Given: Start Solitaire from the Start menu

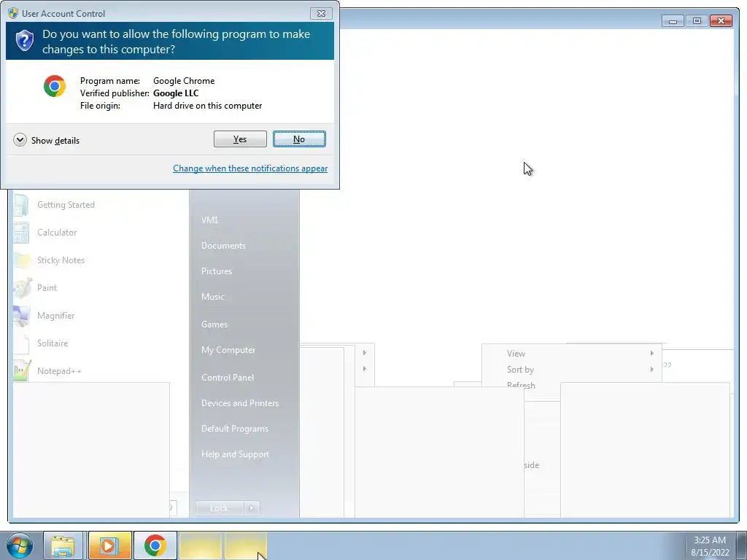Looking at the screenshot, I should 53,343.
